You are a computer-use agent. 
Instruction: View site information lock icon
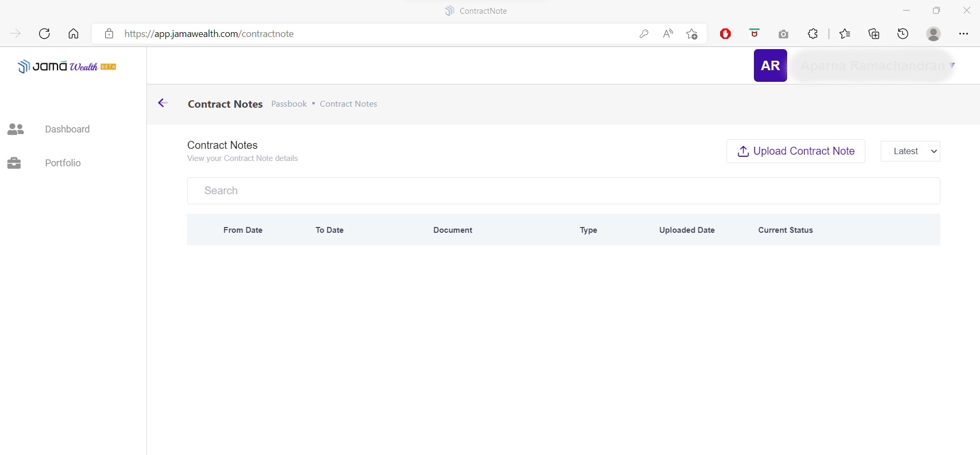pyautogui.click(x=109, y=34)
